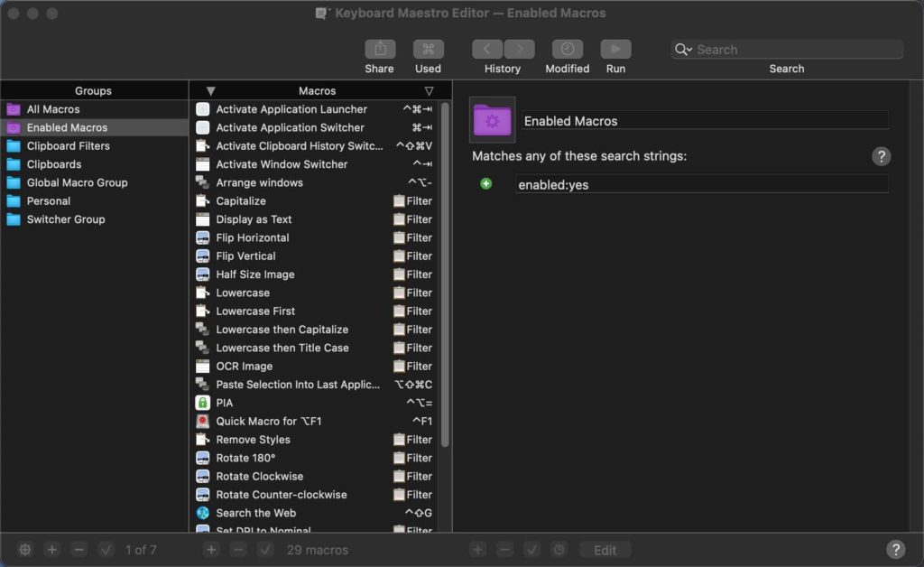
Task: Select the All Macros group
Action: [x=94, y=109]
